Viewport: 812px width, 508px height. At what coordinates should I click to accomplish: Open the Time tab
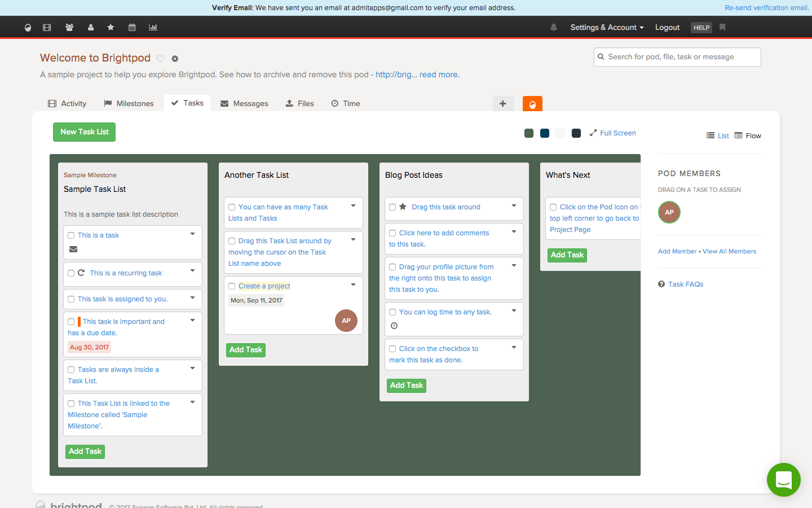346,103
